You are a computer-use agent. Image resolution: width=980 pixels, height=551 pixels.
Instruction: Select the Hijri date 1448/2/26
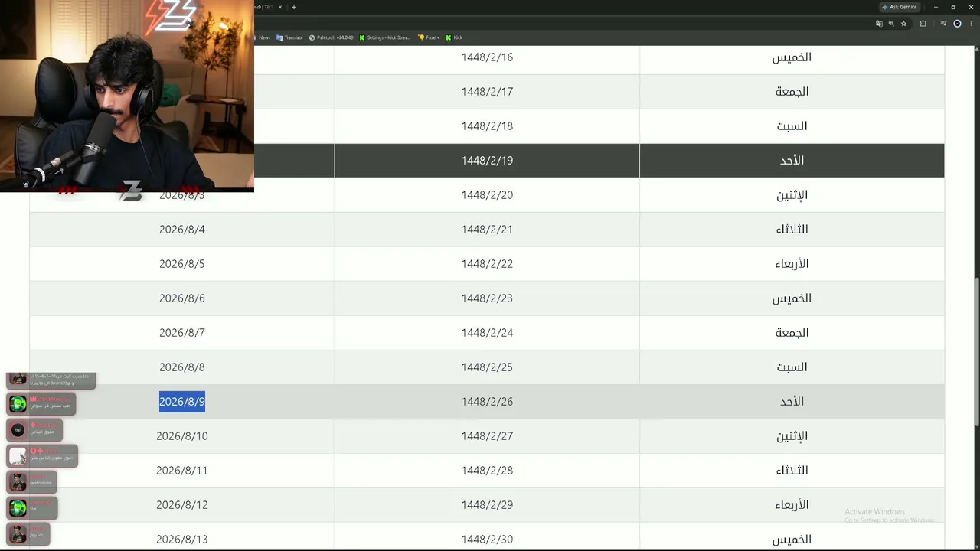pyautogui.click(x=487, y=402)
